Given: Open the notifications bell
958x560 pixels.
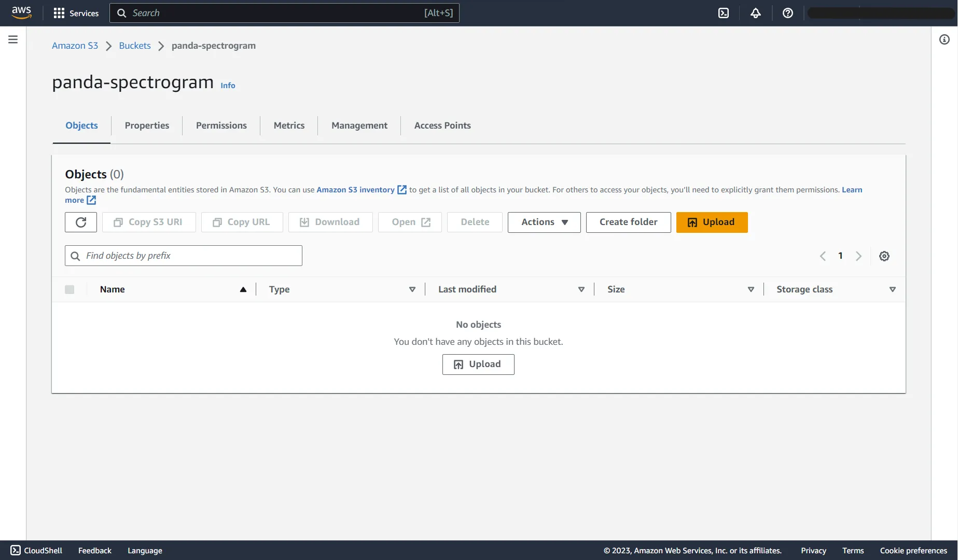Looking at the screenshot, I should tap(755, 13).
